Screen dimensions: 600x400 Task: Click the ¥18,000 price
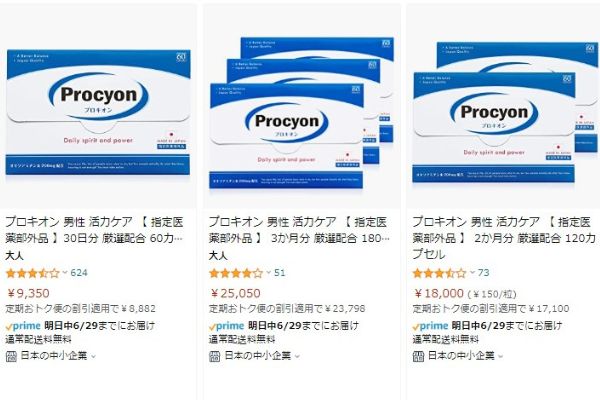click(439, 294)
